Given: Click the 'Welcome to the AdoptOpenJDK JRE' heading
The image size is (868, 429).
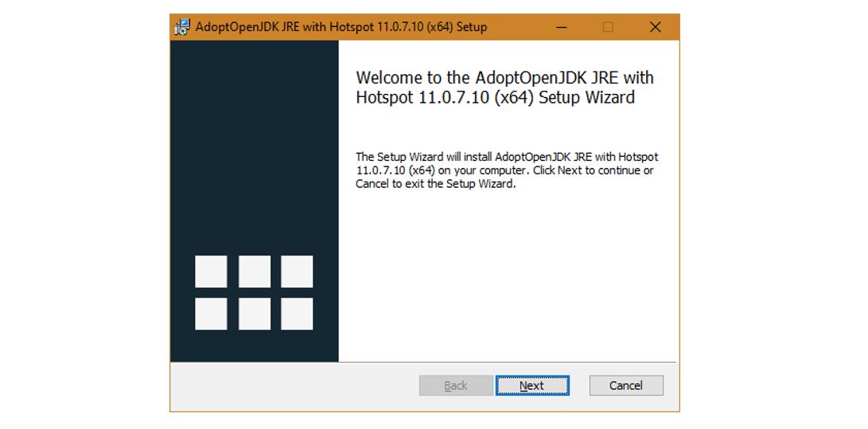Looking at the screenshot, I should pyautogui.click(x=505, y=87).
